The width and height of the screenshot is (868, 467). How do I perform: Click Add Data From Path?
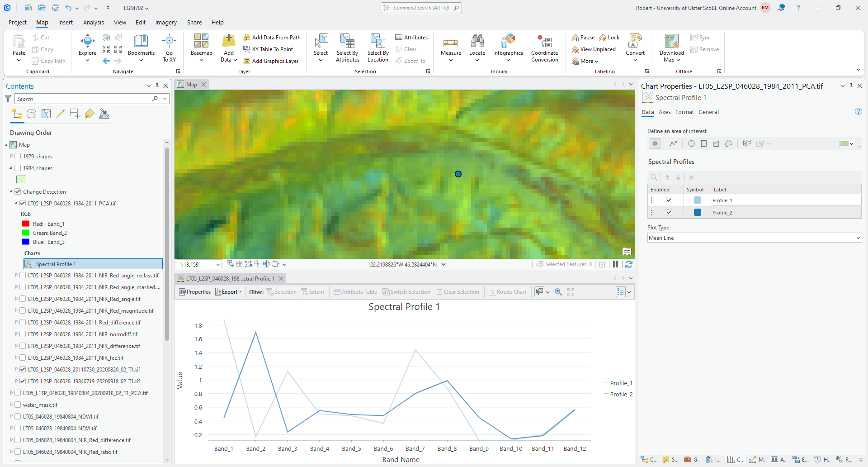pos(272,38)
